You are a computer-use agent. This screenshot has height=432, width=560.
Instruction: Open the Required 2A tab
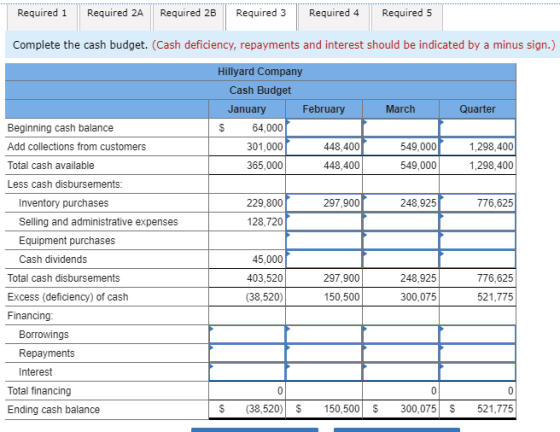pyautogui.click(x=115, y=16)
